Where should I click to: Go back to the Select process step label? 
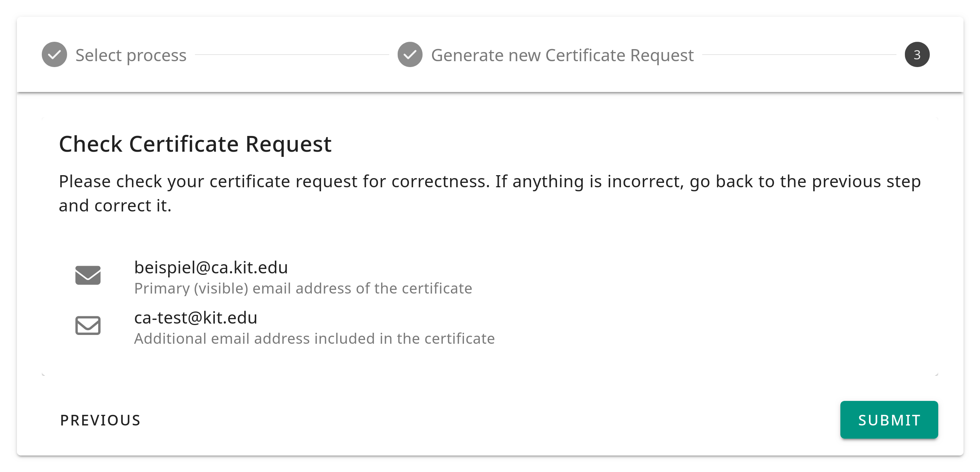click(x=131, y=56)
